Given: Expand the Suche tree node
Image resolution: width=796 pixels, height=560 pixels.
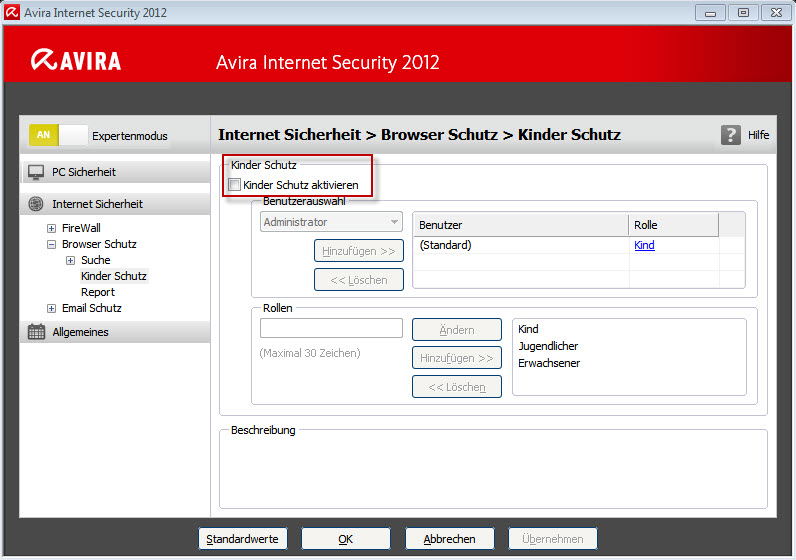Looking at the screenshot, I should click(71, 260).
